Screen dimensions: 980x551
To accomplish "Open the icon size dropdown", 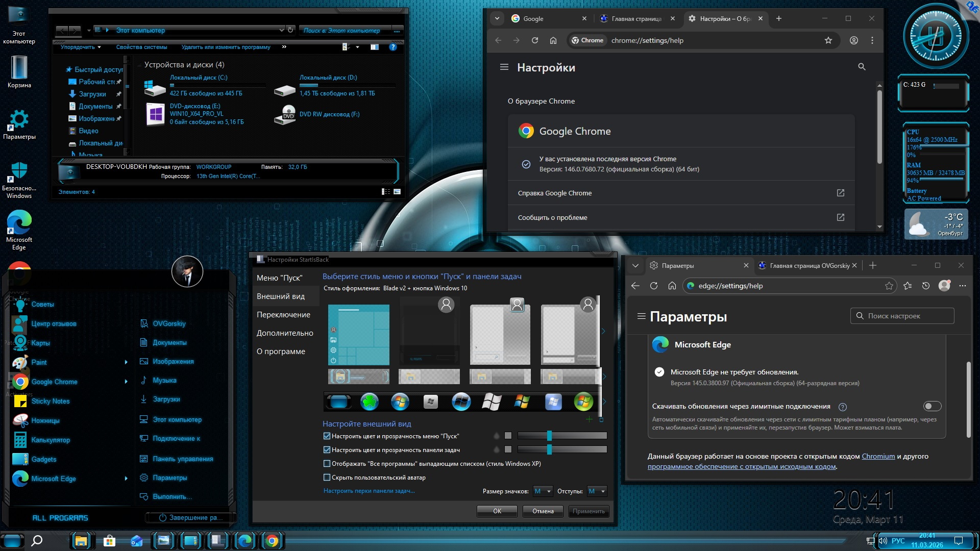I will tap(543, 491).
